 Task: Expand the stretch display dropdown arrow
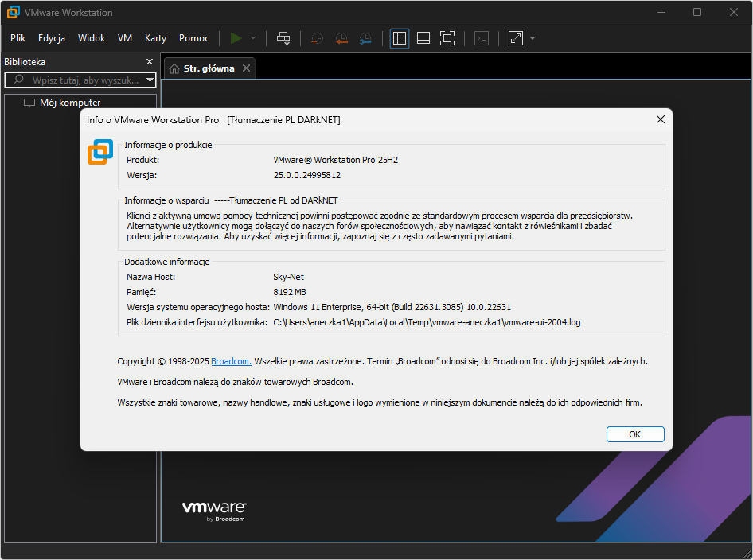pos(532,38)
